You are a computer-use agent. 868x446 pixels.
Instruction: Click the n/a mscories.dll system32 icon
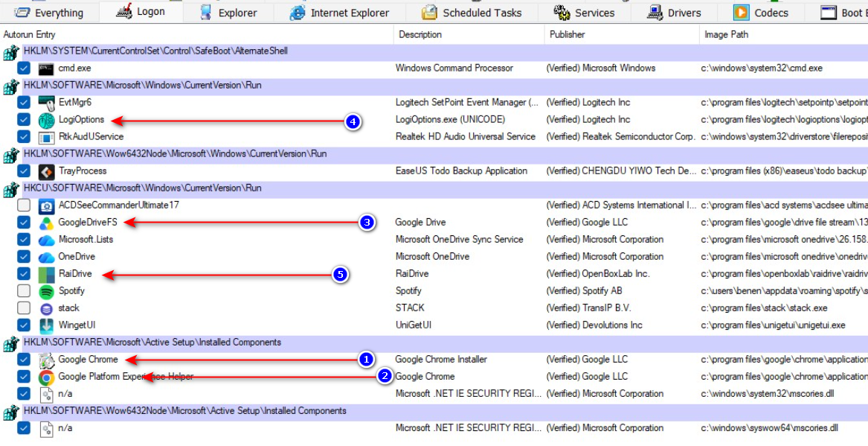[x=46, y=395]
